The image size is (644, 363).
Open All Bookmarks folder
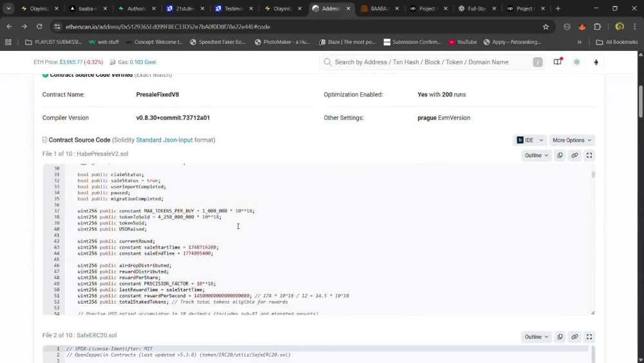[616, 42]
